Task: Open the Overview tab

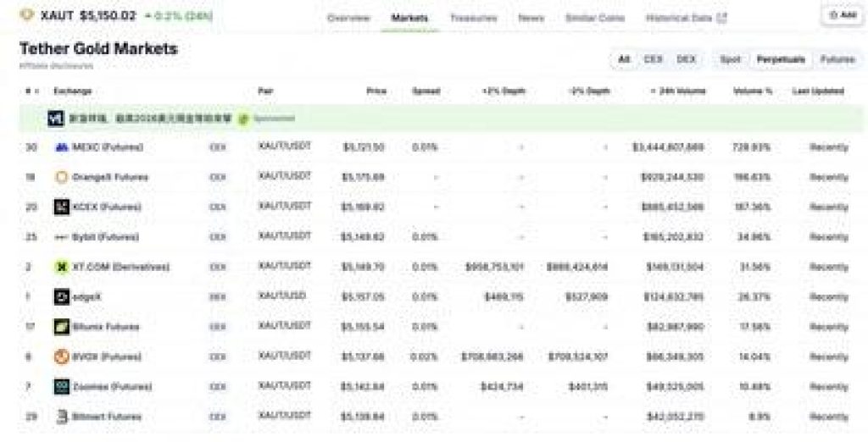Action: pyautogui.click(x=348, y=17)
